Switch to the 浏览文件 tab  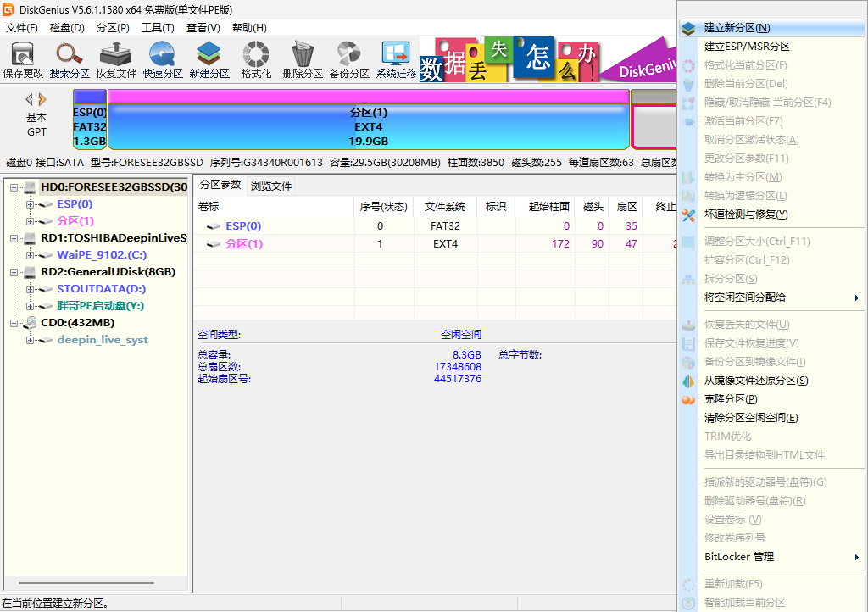coord(270,186)
